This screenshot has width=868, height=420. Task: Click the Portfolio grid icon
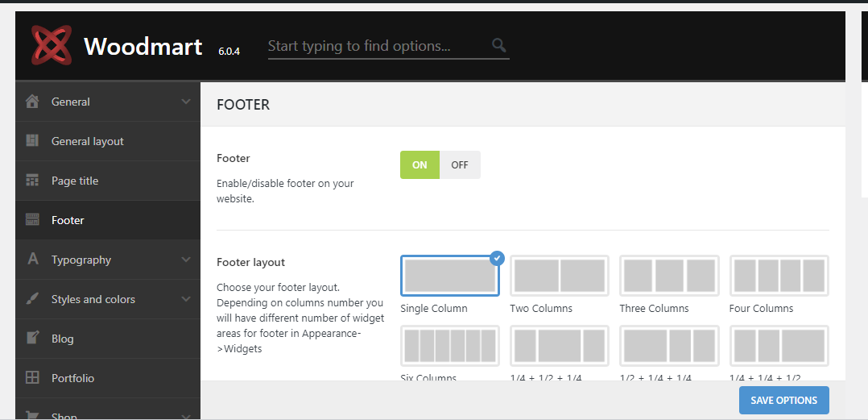pos(33,378)
